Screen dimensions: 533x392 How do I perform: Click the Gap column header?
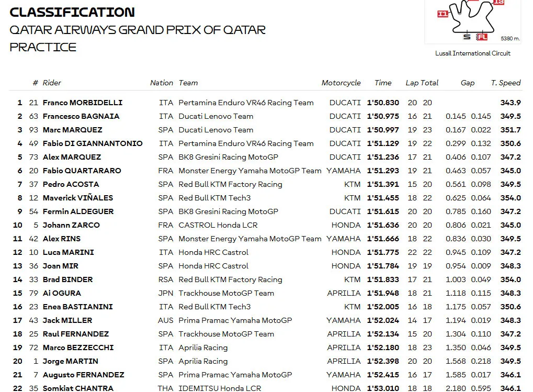pyautogui.click(x=468, y=83)
